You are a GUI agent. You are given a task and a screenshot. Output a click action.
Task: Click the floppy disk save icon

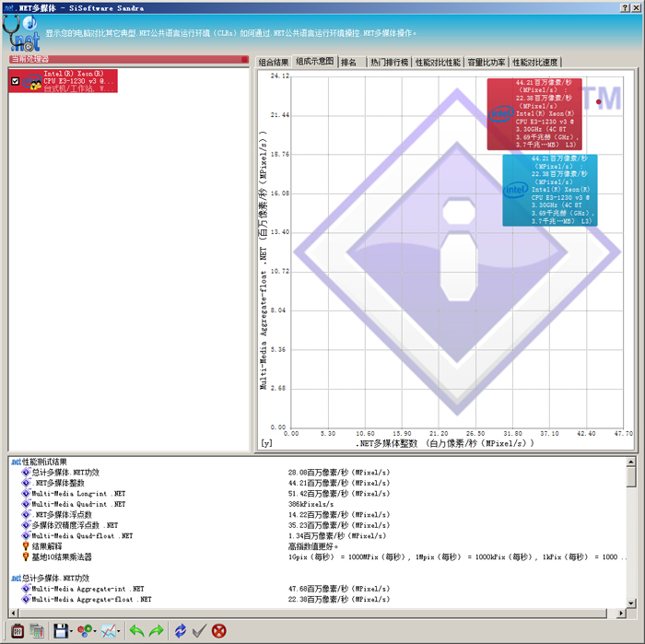pos(61,630)
